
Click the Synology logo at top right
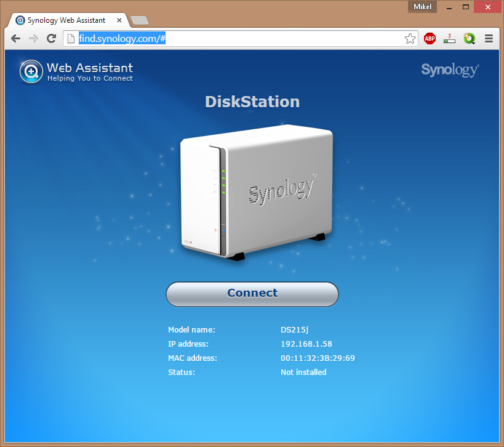[x=450, y=70]
